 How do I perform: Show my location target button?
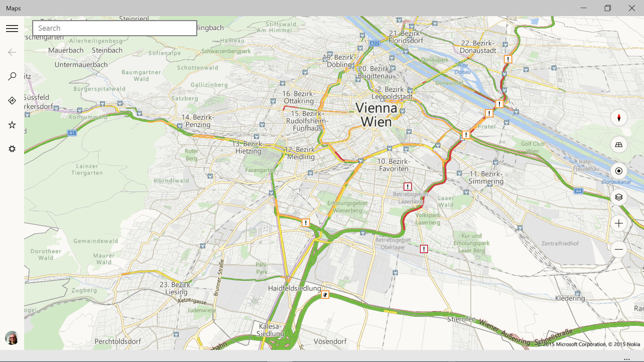click(x=619, y=171)
